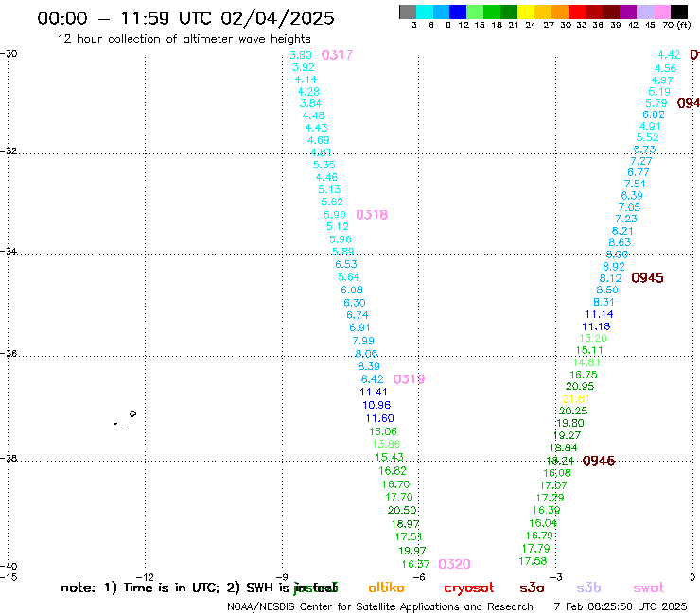The height and width of the screenshot is (615, 700).
Task: Click the blue value 10.96
Action: point(376,405)
